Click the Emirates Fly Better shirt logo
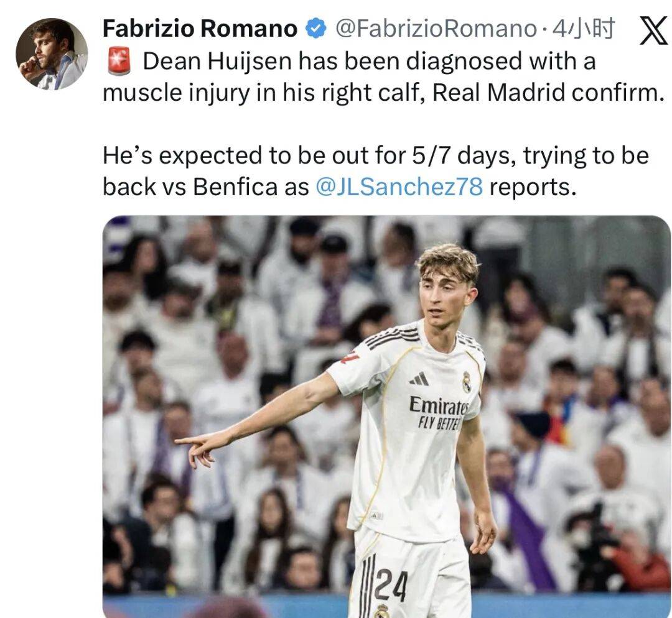Screen dimensions: 672x618 [439, 412]
